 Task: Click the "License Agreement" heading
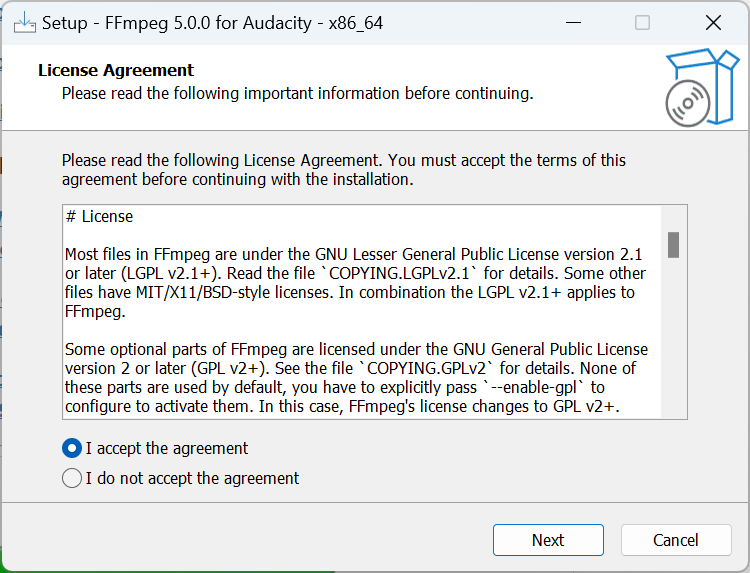pos(116,70)
